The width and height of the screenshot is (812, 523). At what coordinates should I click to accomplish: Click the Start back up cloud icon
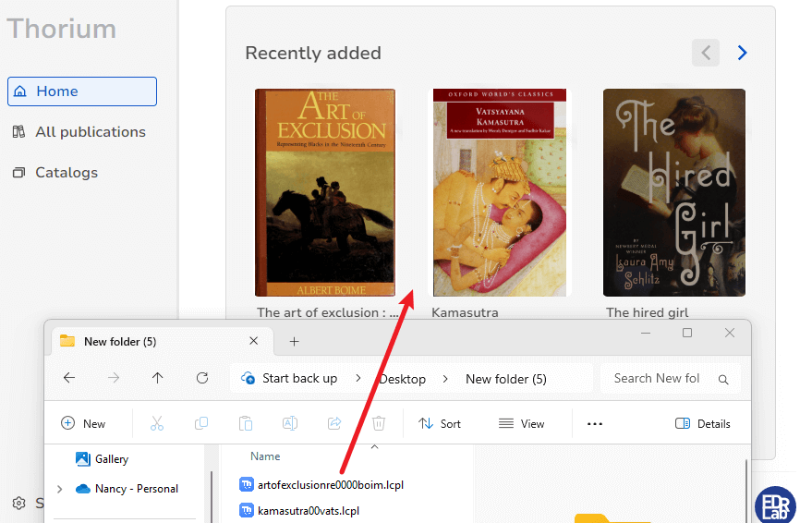pyautogui.click(x=248, y=378)
